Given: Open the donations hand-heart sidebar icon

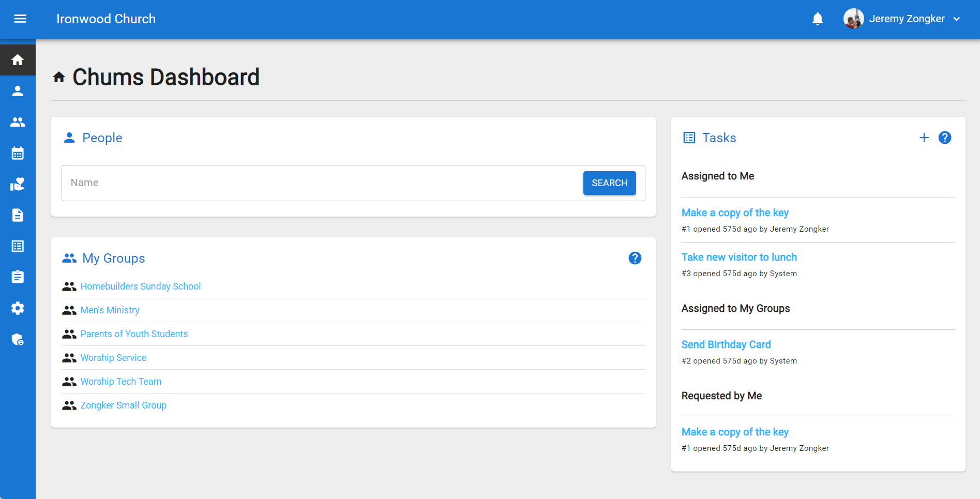Looking at the screenshot, I should pos(18,185).
